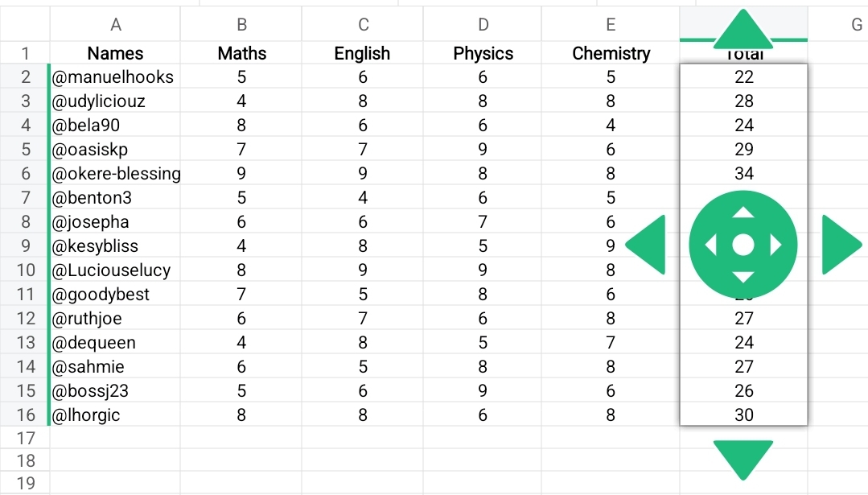Screen dimensions: 868x495
Task: Click the Chemistry header cell
Action: (x=611, y=54)
